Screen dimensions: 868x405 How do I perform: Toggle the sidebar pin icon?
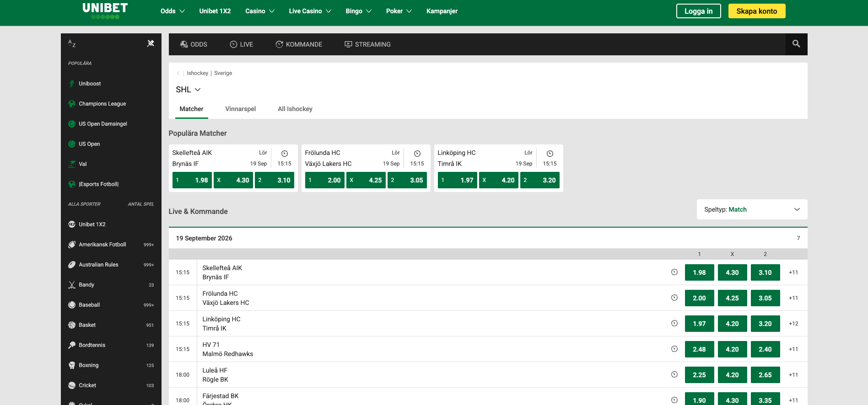pos(151,43)
